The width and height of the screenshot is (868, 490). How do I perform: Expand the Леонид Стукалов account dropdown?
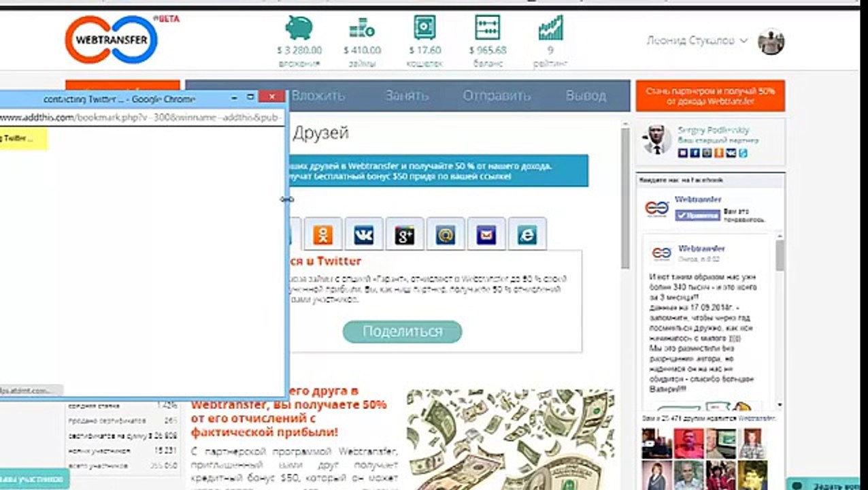[x=697, y=41]
